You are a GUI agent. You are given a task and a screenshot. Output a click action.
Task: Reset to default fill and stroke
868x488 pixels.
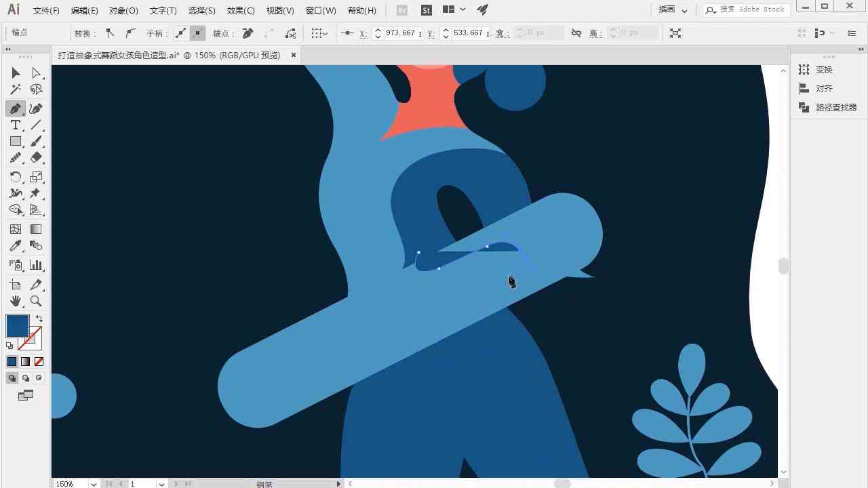click(x=9, y=346)
